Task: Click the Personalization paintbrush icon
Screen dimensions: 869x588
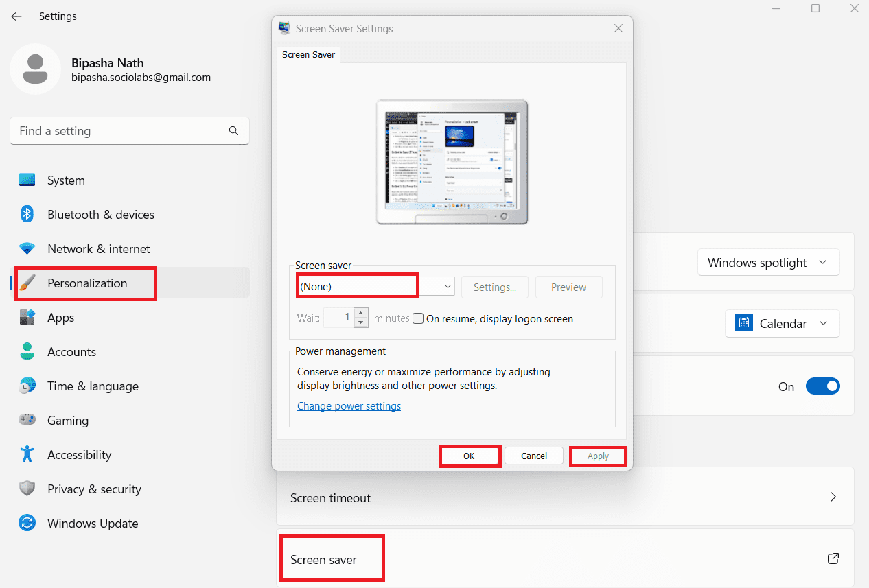Action: point(27,283)
